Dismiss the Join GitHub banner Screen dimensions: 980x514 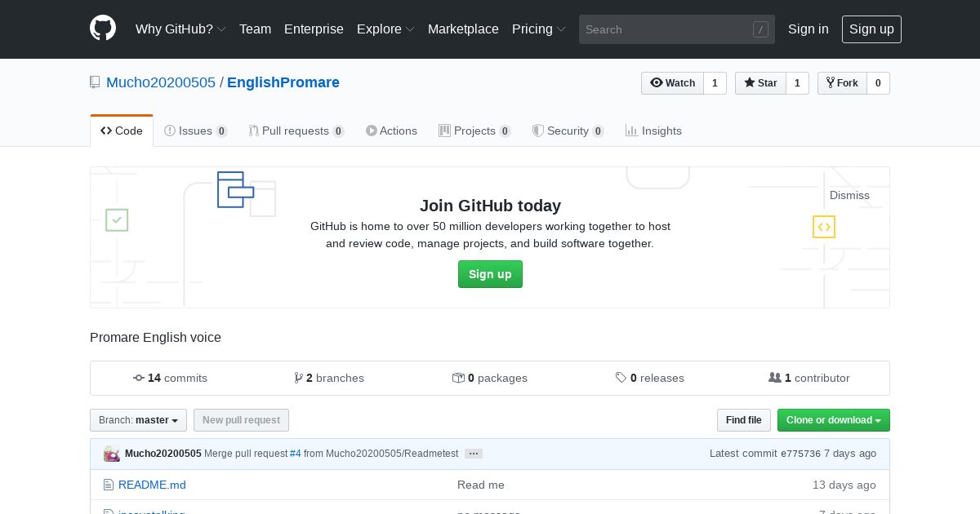[x=849, y=195]
